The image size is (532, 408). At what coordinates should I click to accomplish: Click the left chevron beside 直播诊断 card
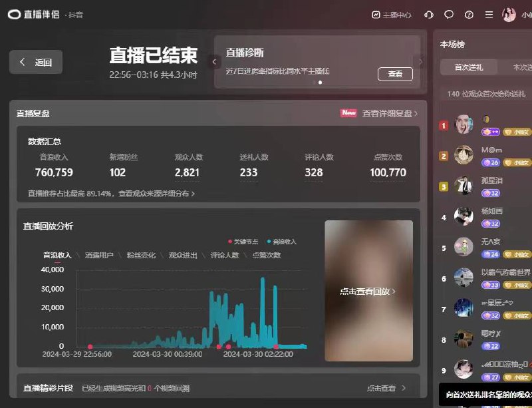(213, 60)
